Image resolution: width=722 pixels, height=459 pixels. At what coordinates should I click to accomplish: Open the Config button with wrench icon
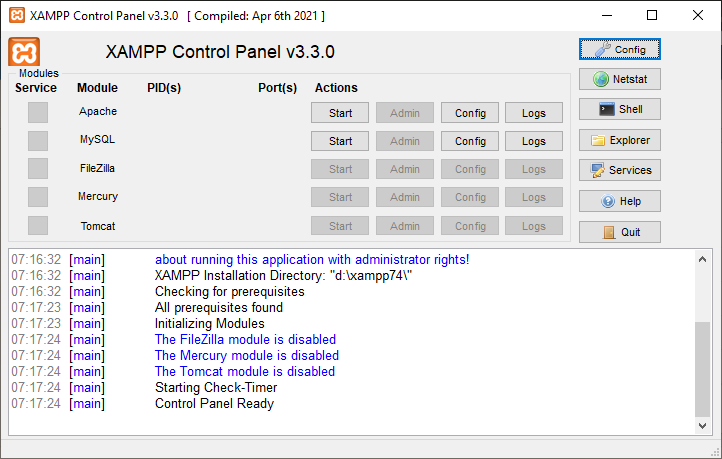[619, 49]
